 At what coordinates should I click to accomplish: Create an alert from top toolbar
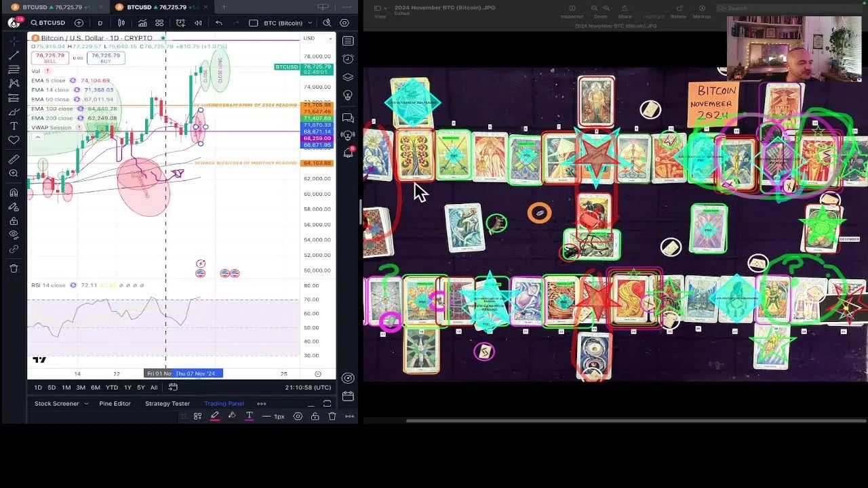[180, 23]
